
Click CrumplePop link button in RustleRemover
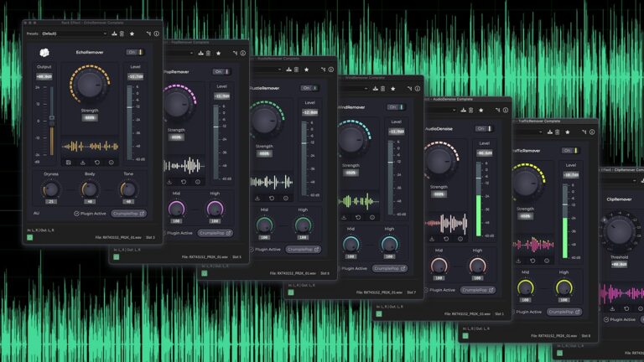coord(303,250)
